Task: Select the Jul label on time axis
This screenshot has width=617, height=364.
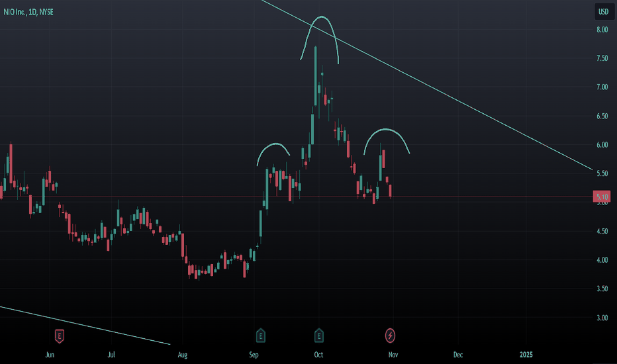Action: tap(111, 355)
